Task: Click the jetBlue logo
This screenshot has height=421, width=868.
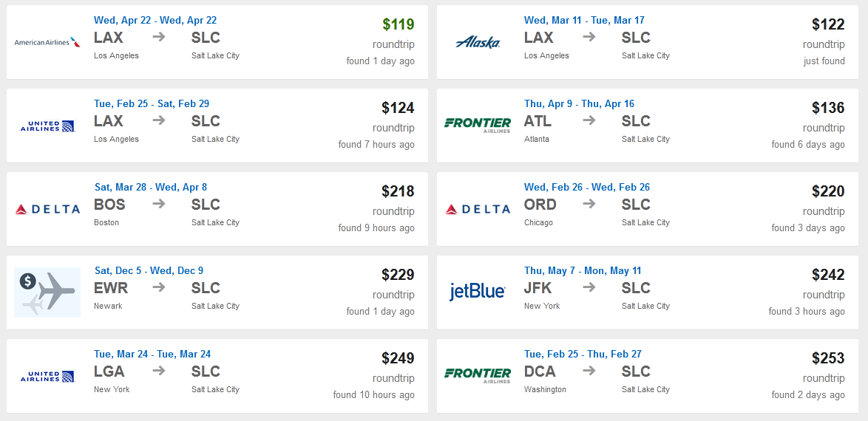Action: point(477,292)
